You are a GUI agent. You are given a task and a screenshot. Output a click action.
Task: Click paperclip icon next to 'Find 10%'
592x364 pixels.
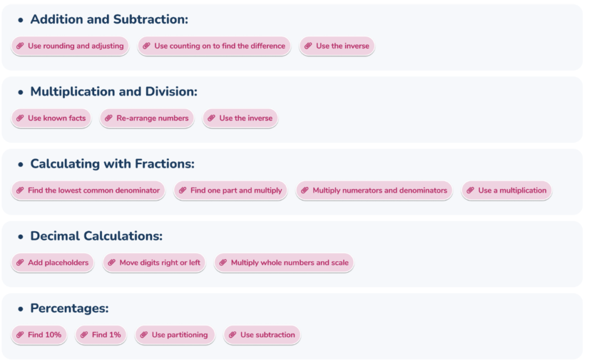point(20,335)
